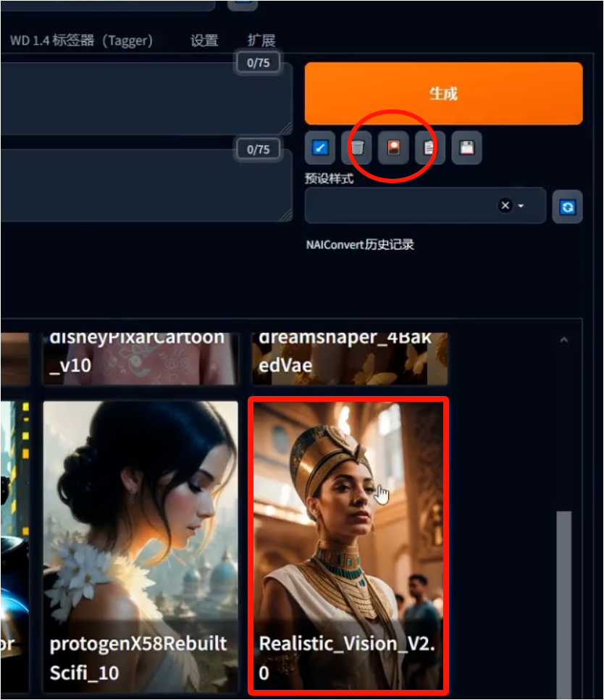Click the orange 生成 generate button

point(444,94)
